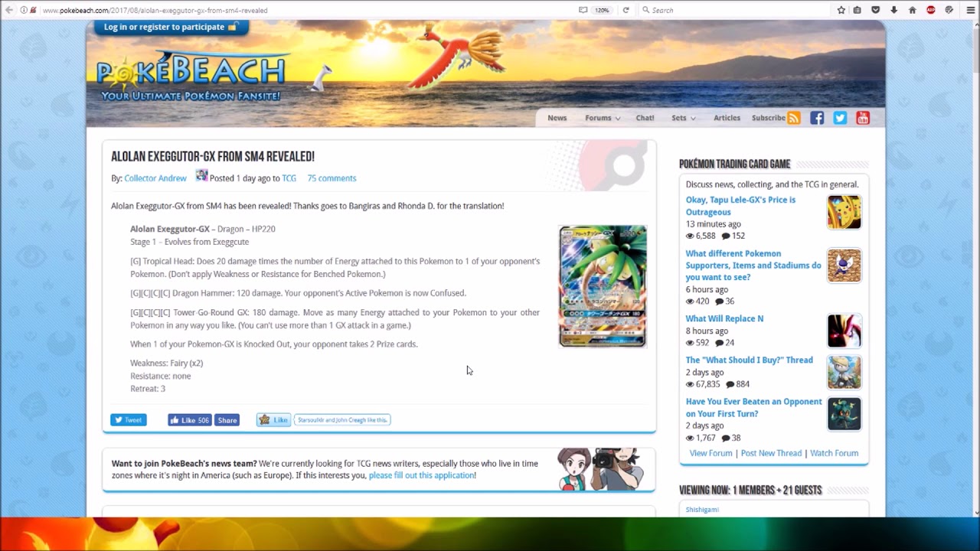Click the Subscribe menu item
Screen dimensions: 980x551
click(x=768, y=118)
